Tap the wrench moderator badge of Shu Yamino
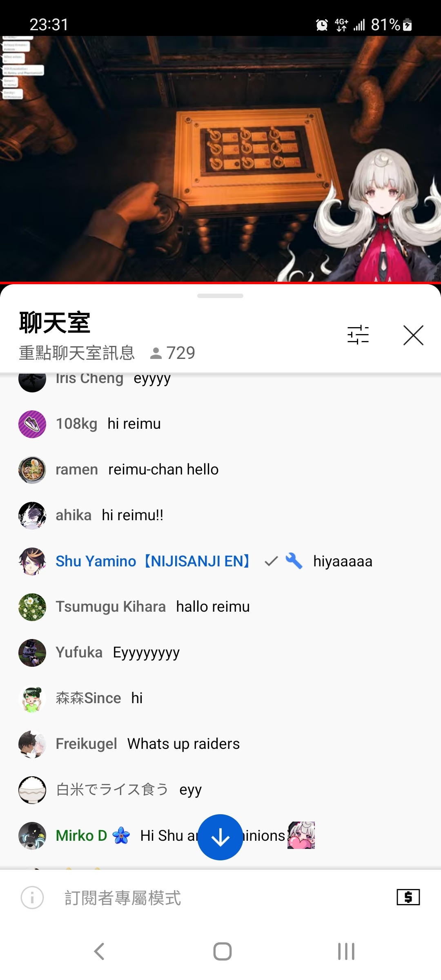Viewport: 441px width, 980px height. pos(294,561)
